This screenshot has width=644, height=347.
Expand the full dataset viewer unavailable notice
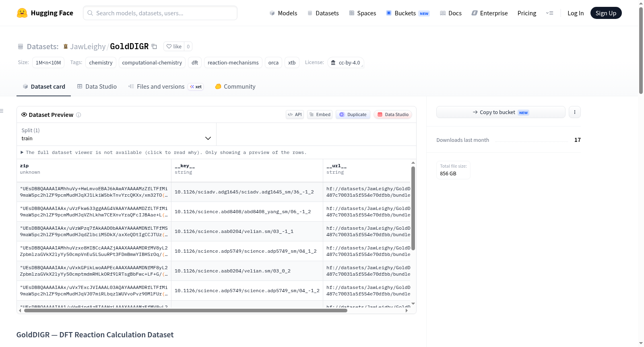(x=164, y=152)
